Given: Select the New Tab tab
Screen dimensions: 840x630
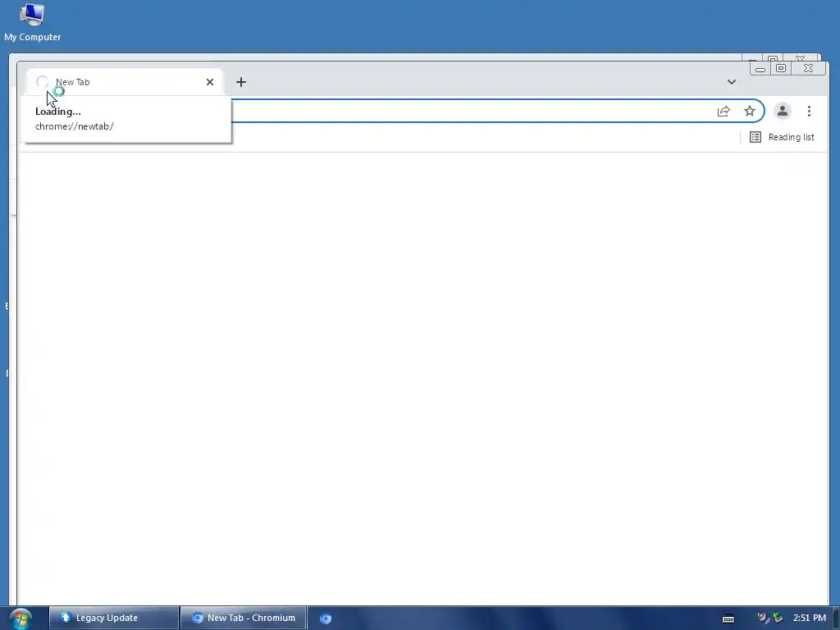Looking at the screenshot, I should pos(125,82).
